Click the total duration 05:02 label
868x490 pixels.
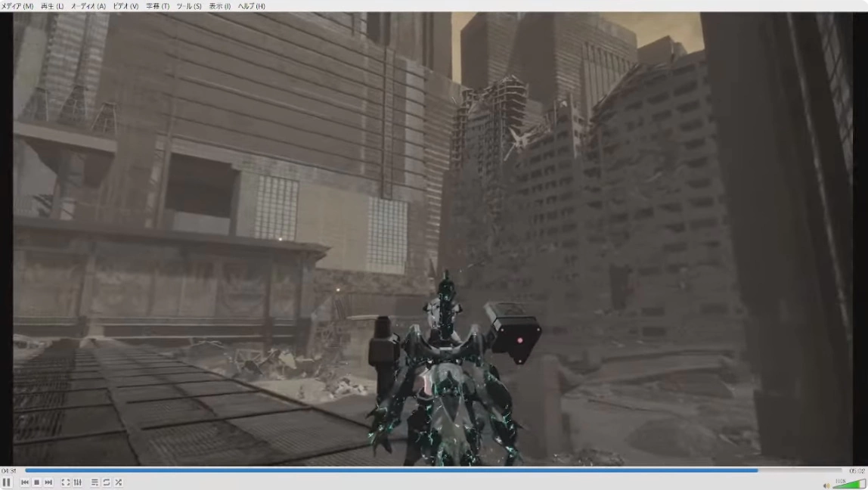857,471
